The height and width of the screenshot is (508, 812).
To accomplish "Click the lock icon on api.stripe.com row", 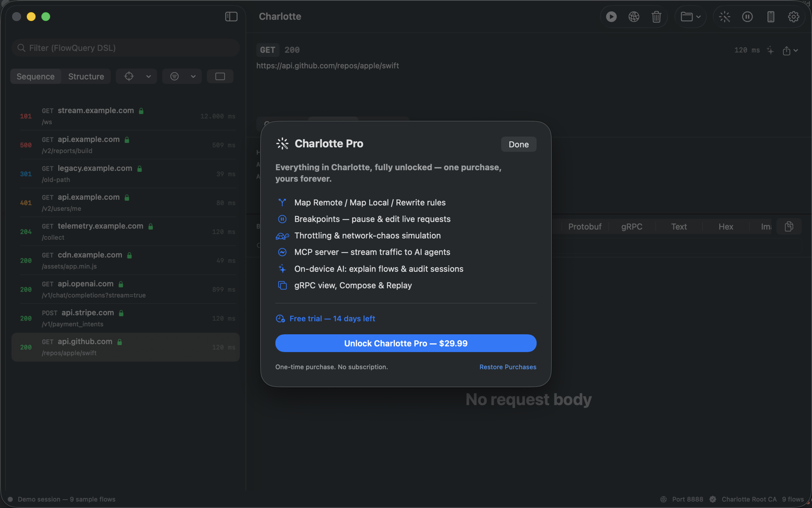I will pos(121,313).
